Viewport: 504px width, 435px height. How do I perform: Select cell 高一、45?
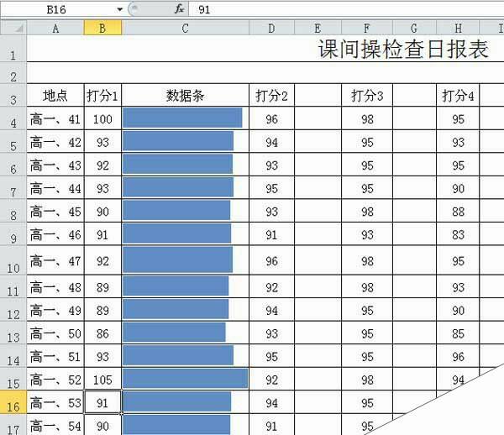point(55,211)
